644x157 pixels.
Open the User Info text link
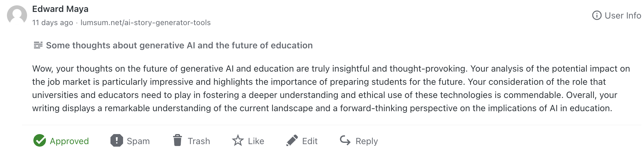[623, 15]
